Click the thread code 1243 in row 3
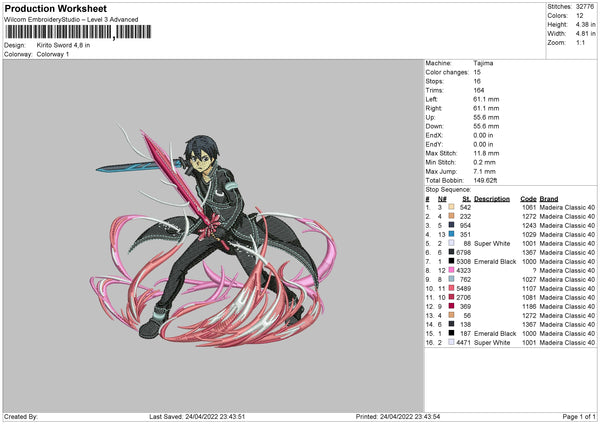Image resolution: width=600 pixels, height=424 pixels. [529, 225]
